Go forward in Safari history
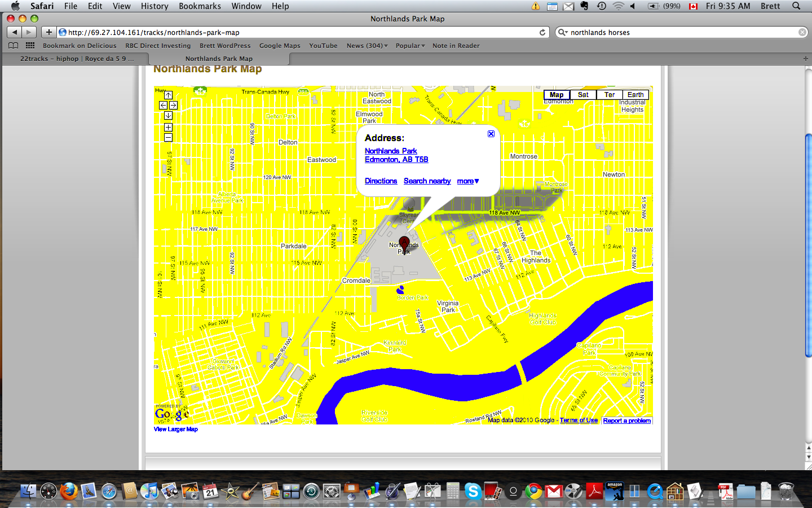Viewport: 812px width, 508px height. (x=29, y=32)
